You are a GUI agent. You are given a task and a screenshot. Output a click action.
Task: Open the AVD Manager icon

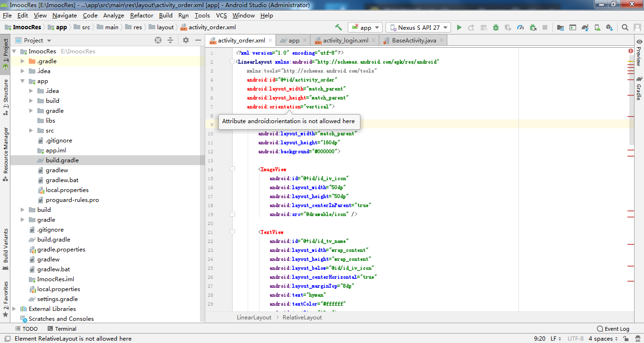click(597, 27)
